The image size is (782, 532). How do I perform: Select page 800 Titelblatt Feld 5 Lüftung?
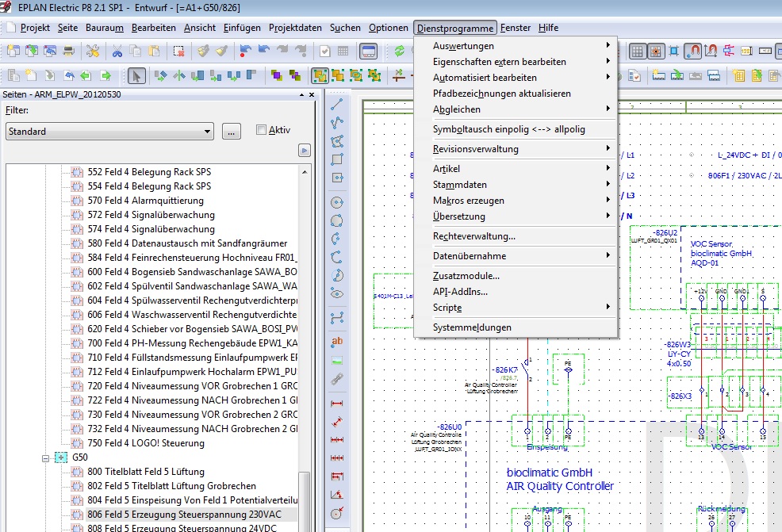146,472
